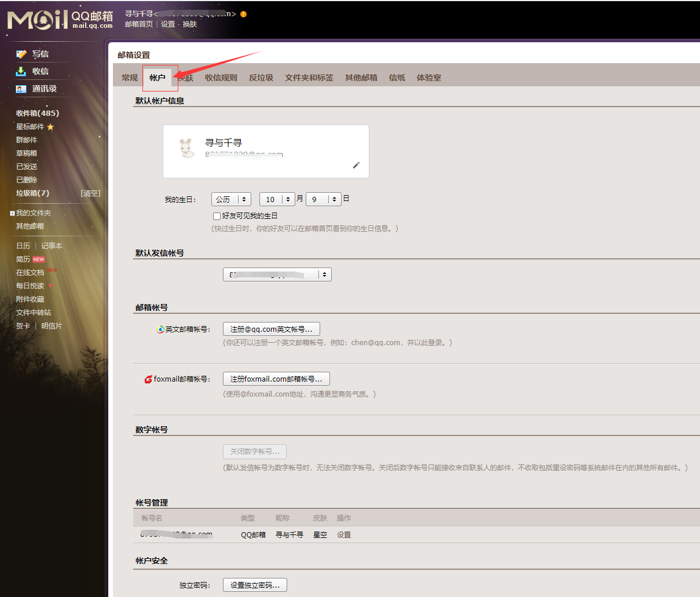Click the blue icon before 英文邮箱帐号
The height and width of the screenshot is (597, 700).
[160, 329]
